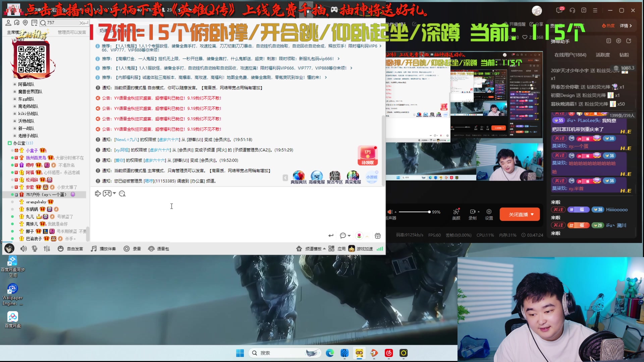Toggle the microphone icon in bottom toolbar
This screenshot has width=644, height=362.
click(35, 249)
